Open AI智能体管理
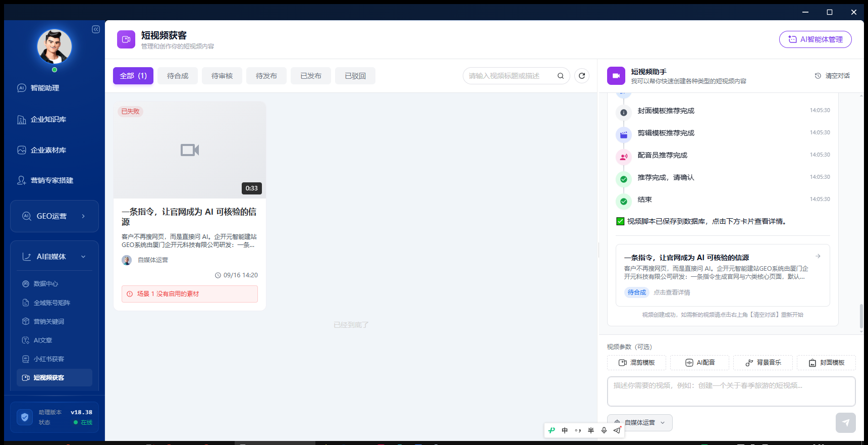Viewport: 868px width, 445px height. point(816,39)
